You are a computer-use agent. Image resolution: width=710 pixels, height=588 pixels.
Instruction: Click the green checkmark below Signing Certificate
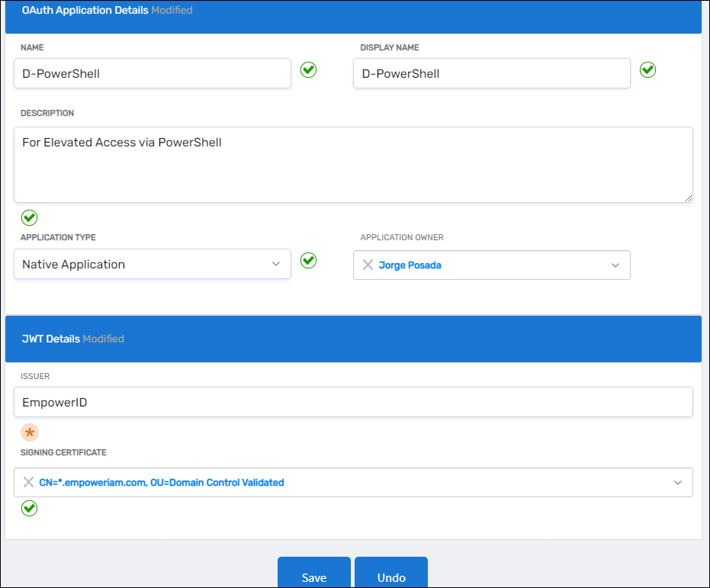[x=29, y=508]
